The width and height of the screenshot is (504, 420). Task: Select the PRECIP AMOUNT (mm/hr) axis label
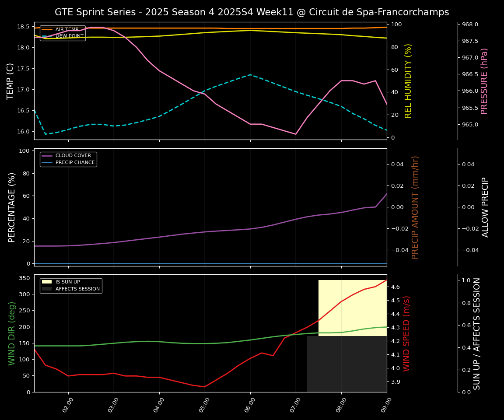pos(415,207)
